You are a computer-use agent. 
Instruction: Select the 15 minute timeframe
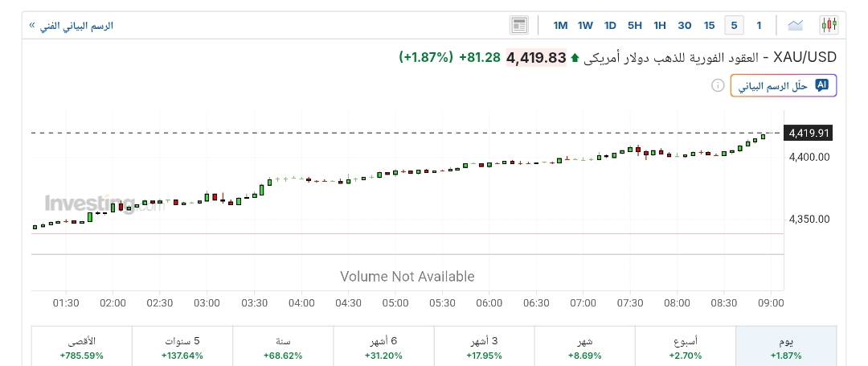709,25
